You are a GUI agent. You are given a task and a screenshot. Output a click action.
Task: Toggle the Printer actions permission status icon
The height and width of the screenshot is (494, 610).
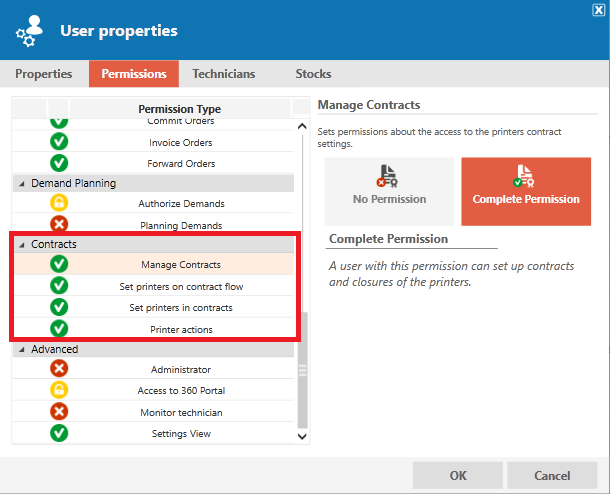coord(59,328)
